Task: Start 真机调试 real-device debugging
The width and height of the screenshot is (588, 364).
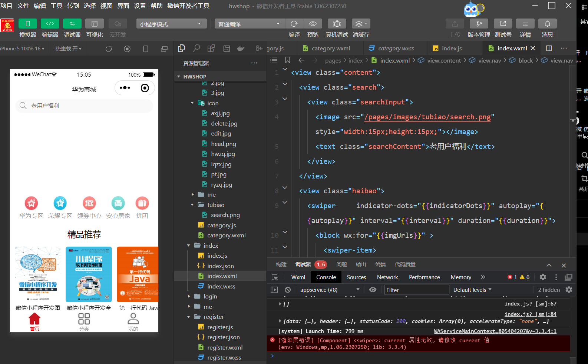Action: pos(337,24)
